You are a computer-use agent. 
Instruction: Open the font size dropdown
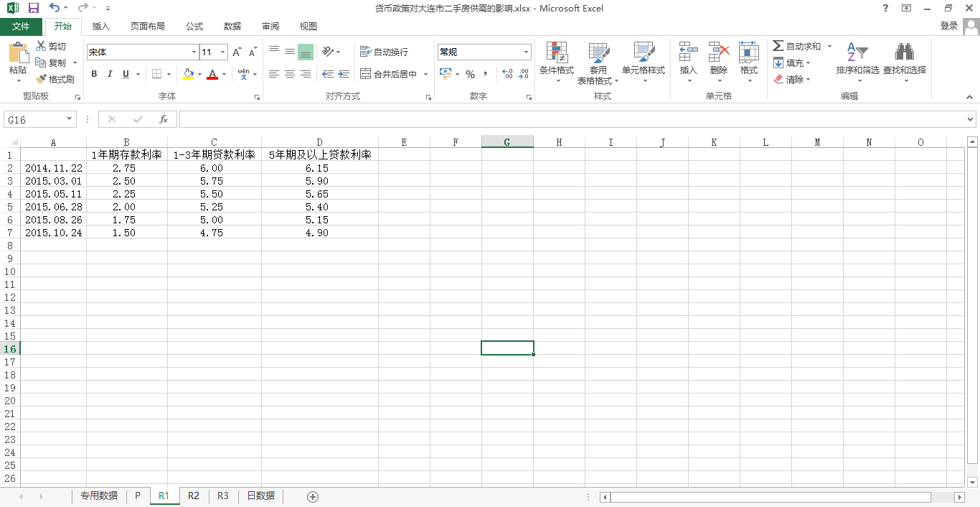(223, 52)
